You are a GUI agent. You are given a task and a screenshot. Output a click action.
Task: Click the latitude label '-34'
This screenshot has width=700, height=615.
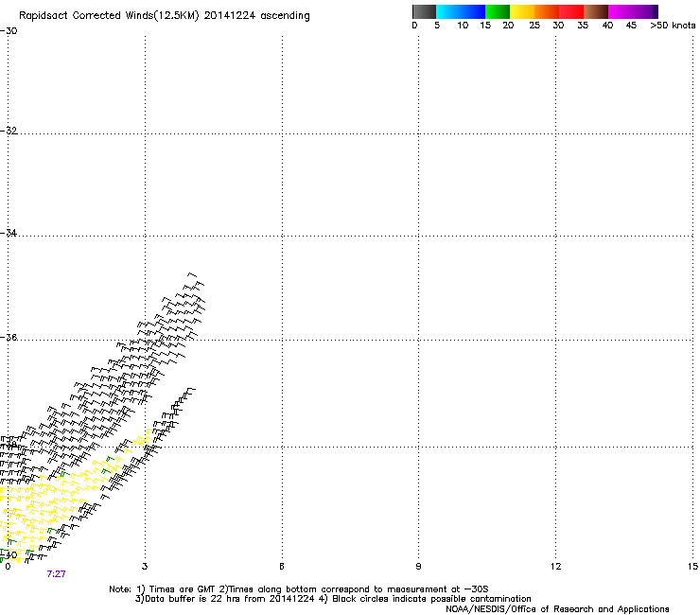pos(9,233)
